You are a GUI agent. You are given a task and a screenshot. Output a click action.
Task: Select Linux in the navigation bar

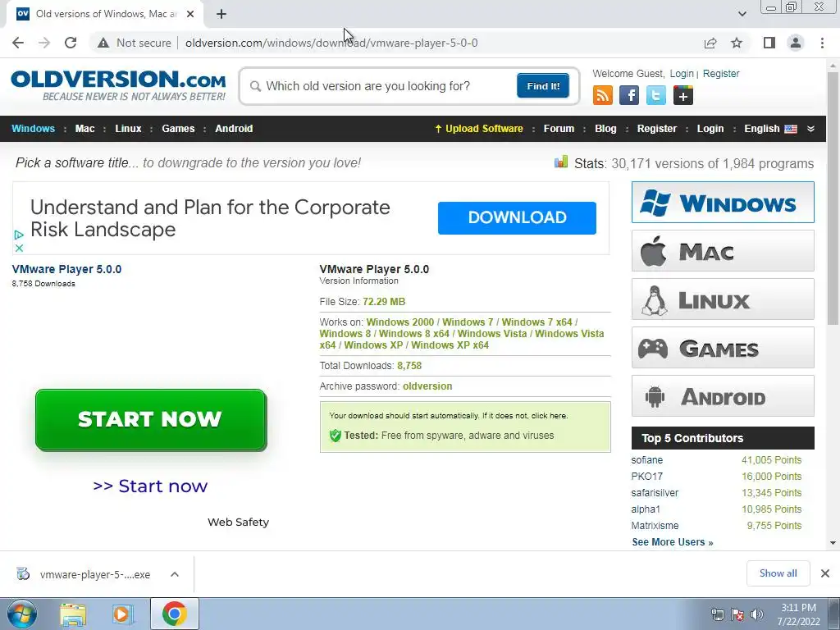(x=128, y=129)
